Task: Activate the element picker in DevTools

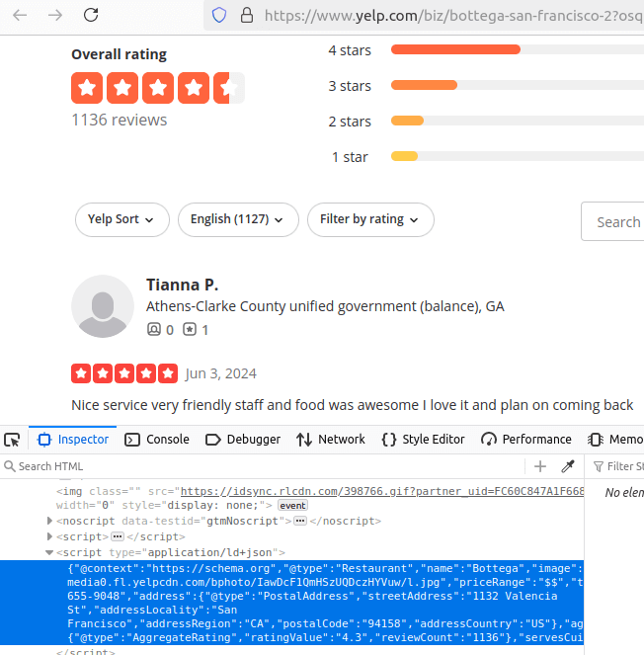Action: [x=12, y=440]
